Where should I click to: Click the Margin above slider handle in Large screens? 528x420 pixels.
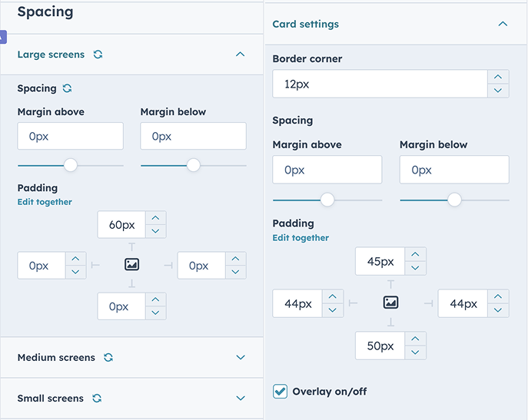tap(71, 164)
